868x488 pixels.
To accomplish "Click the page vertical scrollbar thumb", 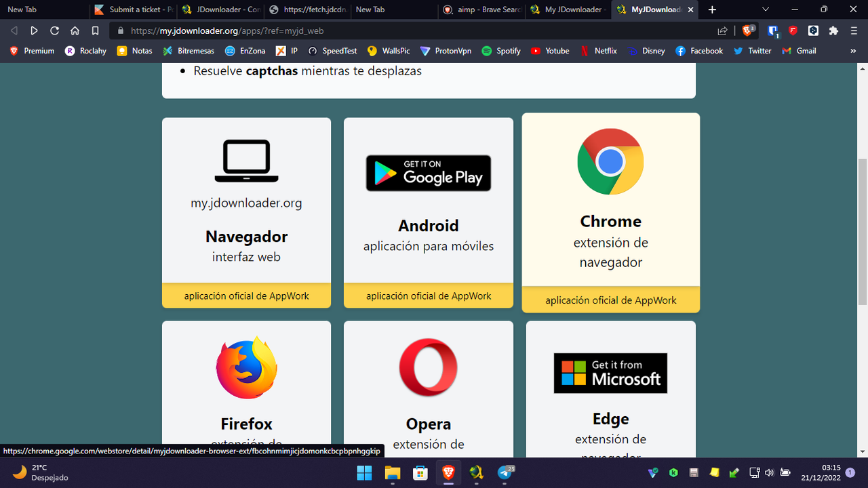I will 862,232.
